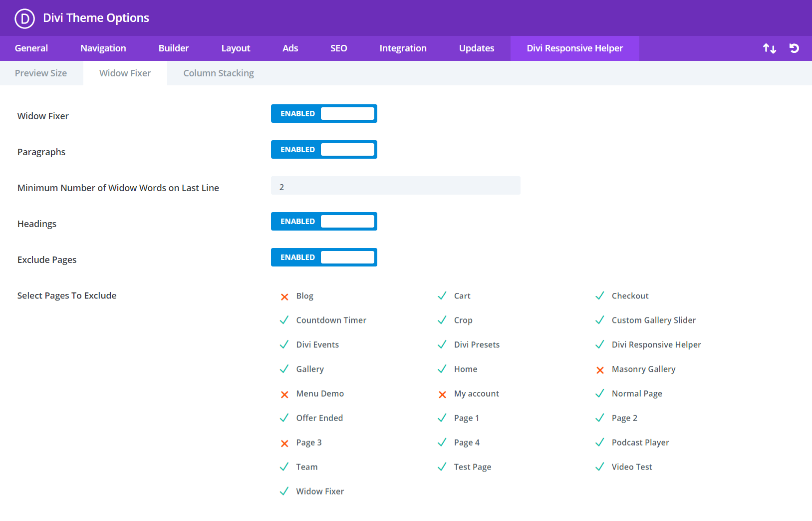Image resolution: width=812 pixels, height=521 pixels.
Task: Switch to the Updates tab
Action: pos(477,48)
